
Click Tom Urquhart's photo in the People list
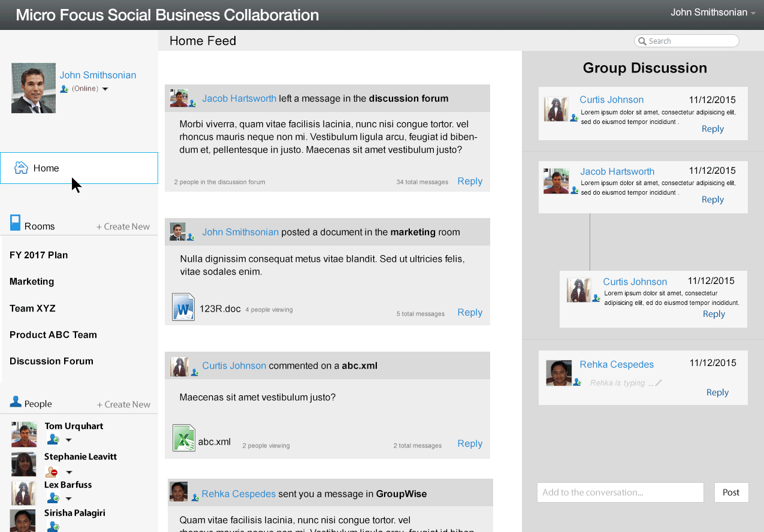pos(24,434)
